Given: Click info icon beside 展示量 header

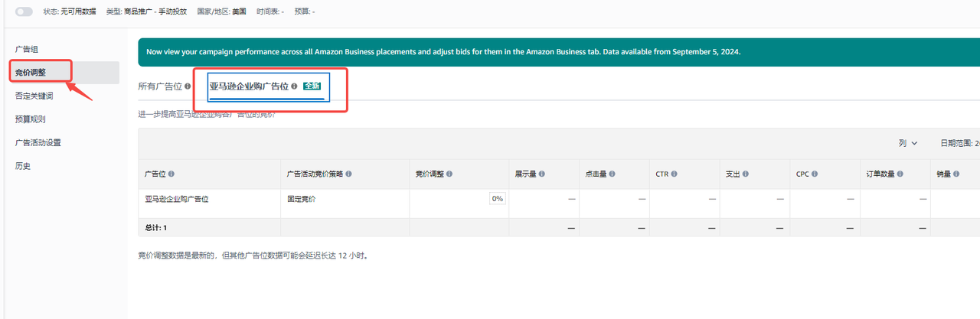Looking at the screenshot, I should [542, 174].
